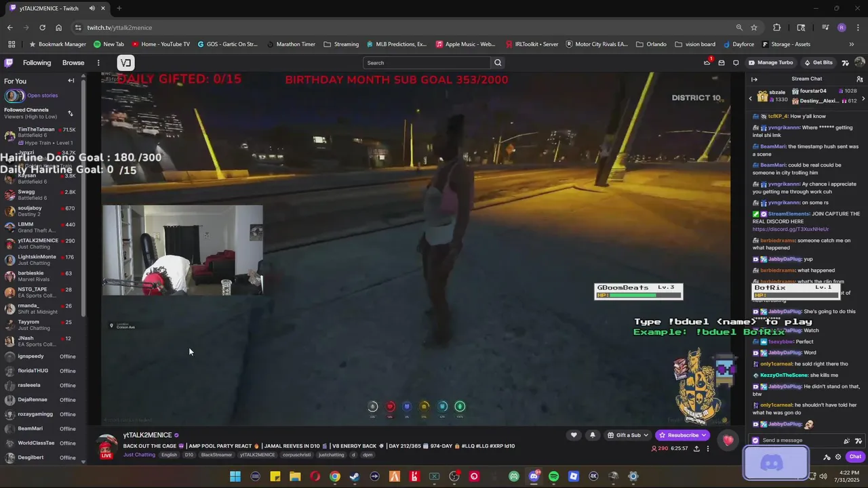Viewport: 868px width, 488px height.
Task: Open the LightskinMonte channel
Action: coord(41,260)
